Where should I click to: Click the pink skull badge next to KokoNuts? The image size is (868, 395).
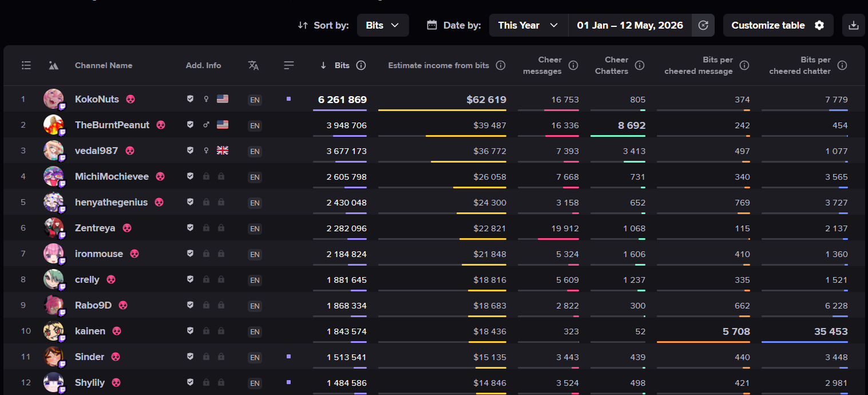coord(130,99)
